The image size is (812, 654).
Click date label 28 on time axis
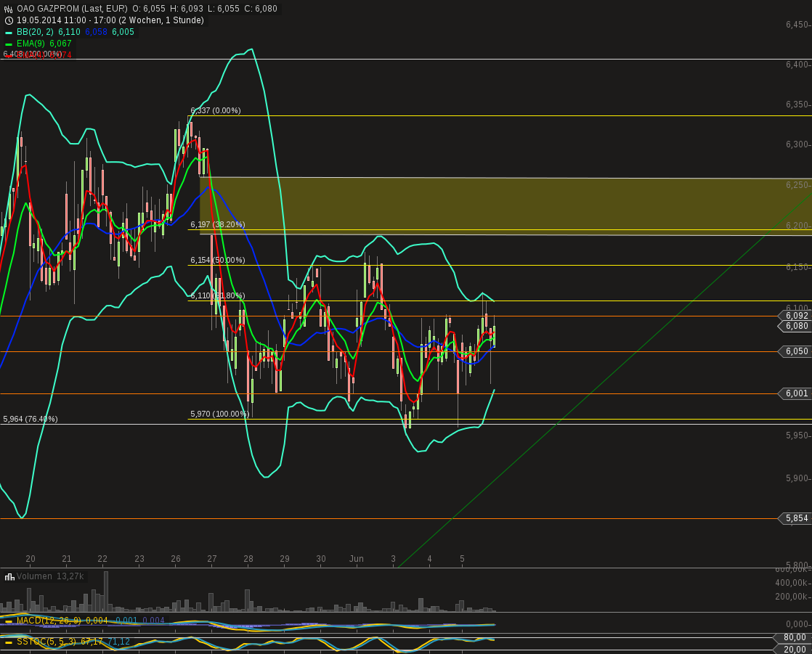(x=248, y=559)
